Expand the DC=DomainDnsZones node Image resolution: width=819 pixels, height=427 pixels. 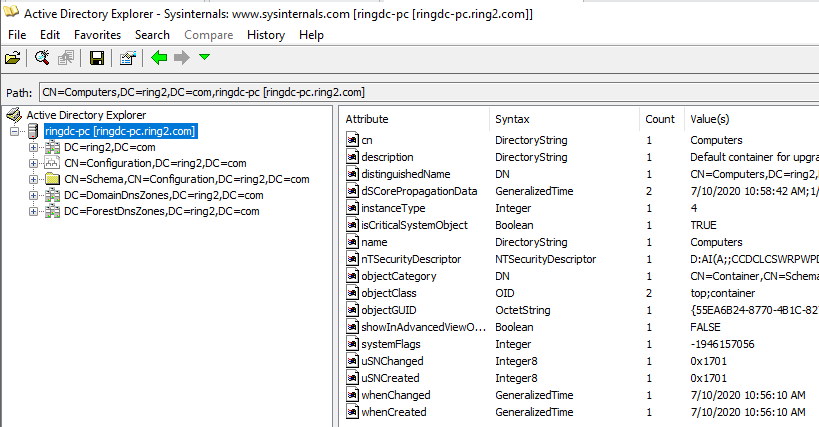[33, 196]
